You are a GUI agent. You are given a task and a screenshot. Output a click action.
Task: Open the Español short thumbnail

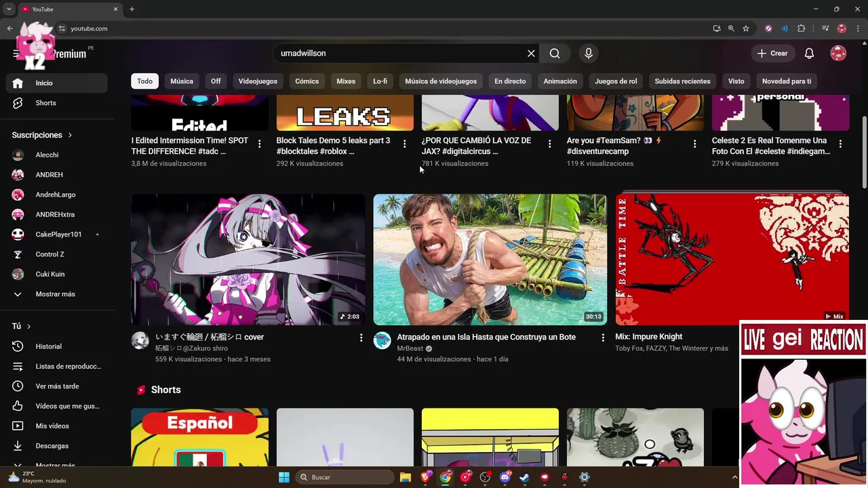[x=199, y=437]
